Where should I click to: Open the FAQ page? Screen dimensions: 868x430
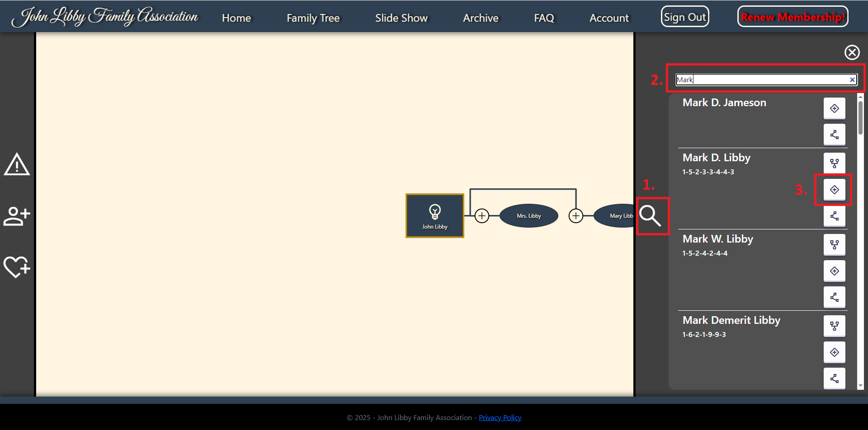544,18
